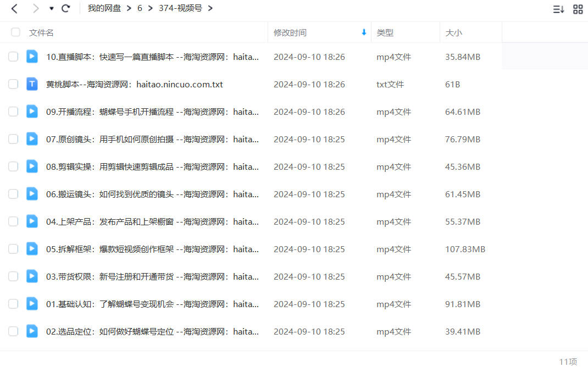Click the video icon of 10.直播脚本
588x367 pixels.
pos(32,57)
